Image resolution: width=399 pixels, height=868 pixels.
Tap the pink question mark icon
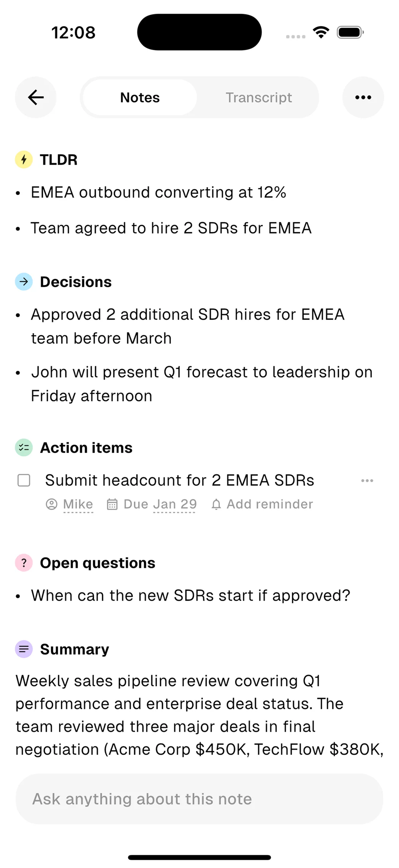pyautogui.click(x=24, y=563)
